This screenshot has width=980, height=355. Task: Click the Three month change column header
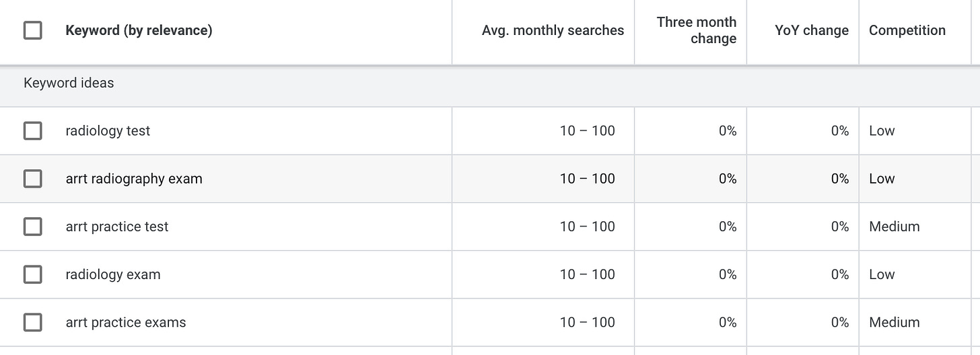click(x=696, y=30)
